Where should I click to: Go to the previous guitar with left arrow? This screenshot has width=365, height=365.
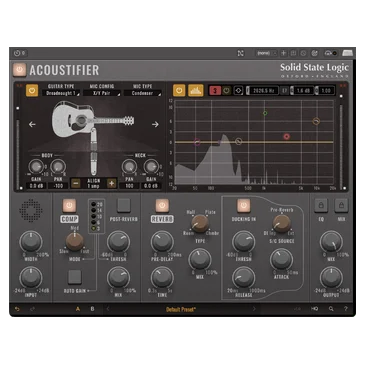pyautogui.click(x=32, y=124)
